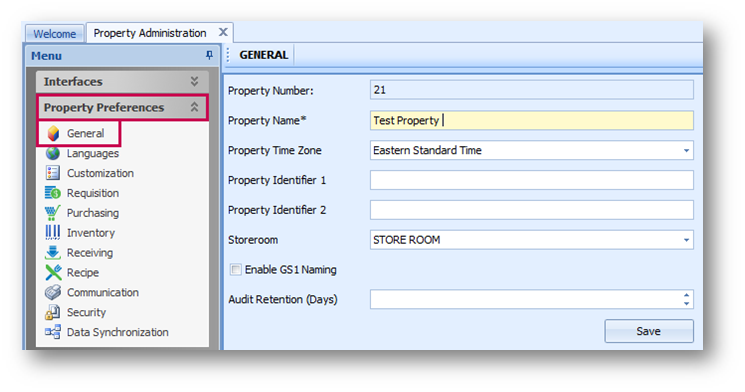Click the GENERAL toolbar grip handle
Screen dimensions: 745x392
[228, 55]
